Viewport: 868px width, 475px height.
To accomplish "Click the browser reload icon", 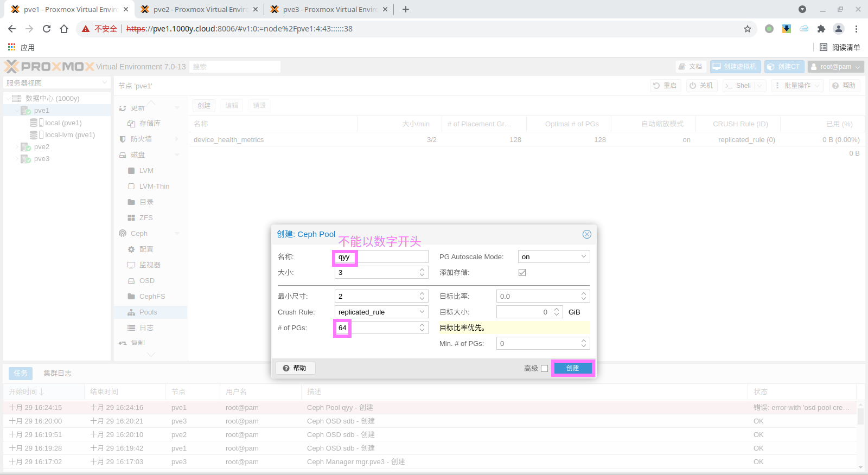I will pyautogui.click(x=47, y=29).
